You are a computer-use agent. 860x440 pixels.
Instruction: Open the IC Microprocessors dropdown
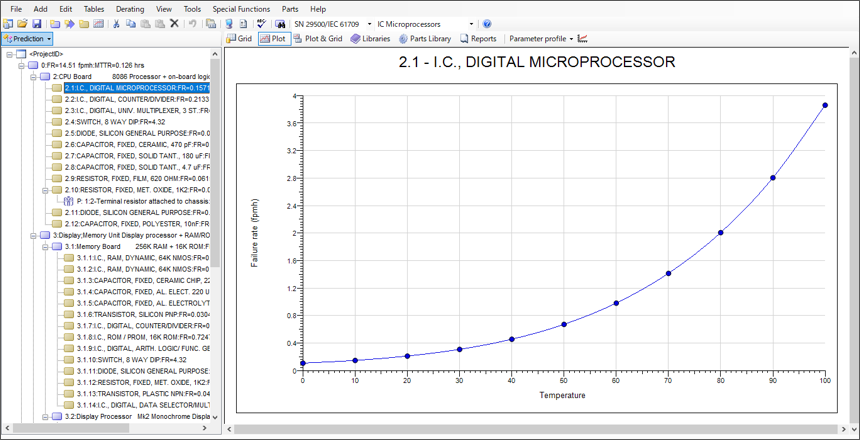472,24
